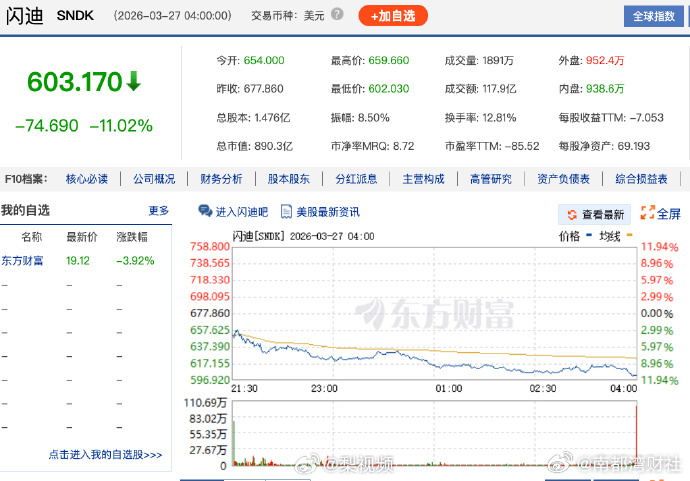Click the chat bubble icon for 闪迪吧
The image size is (690, 481).
tap(205, 212)
